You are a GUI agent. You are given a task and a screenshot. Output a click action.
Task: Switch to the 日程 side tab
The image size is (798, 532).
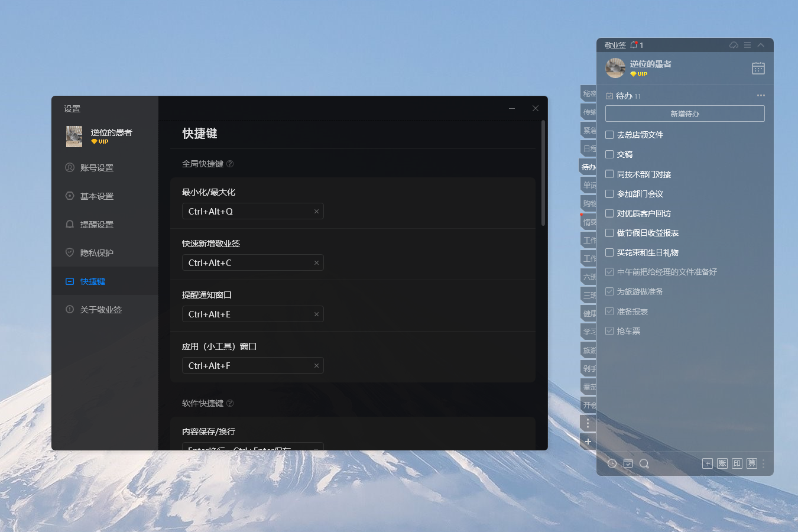588,148
